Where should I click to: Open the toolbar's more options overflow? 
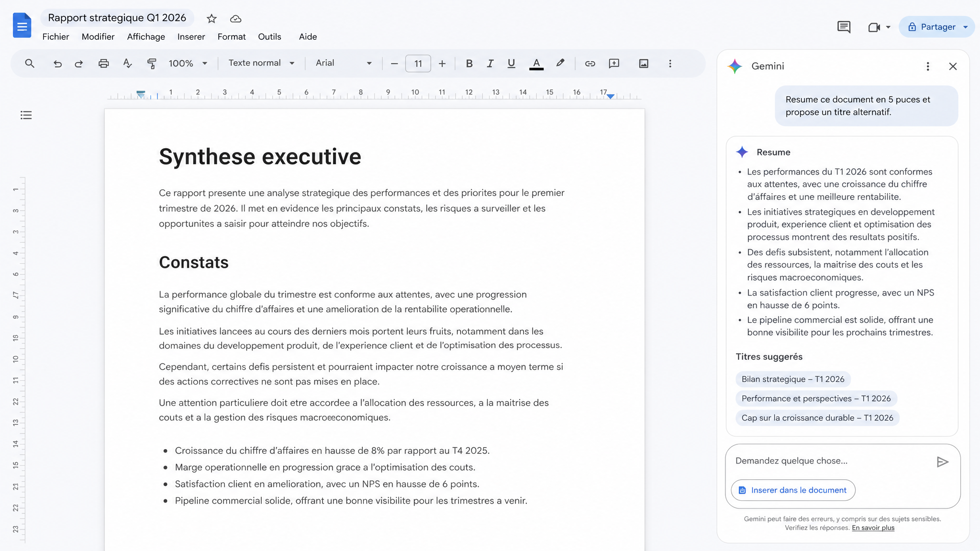pyautogui.click(x=670, y=63)
